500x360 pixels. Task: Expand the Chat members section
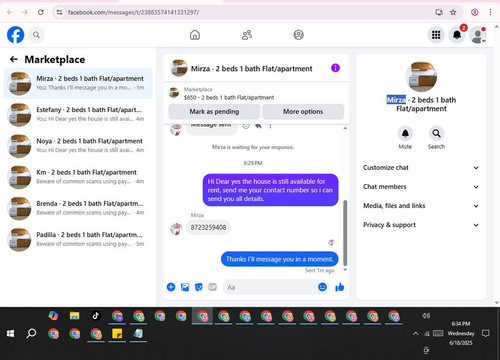point(421,187)
